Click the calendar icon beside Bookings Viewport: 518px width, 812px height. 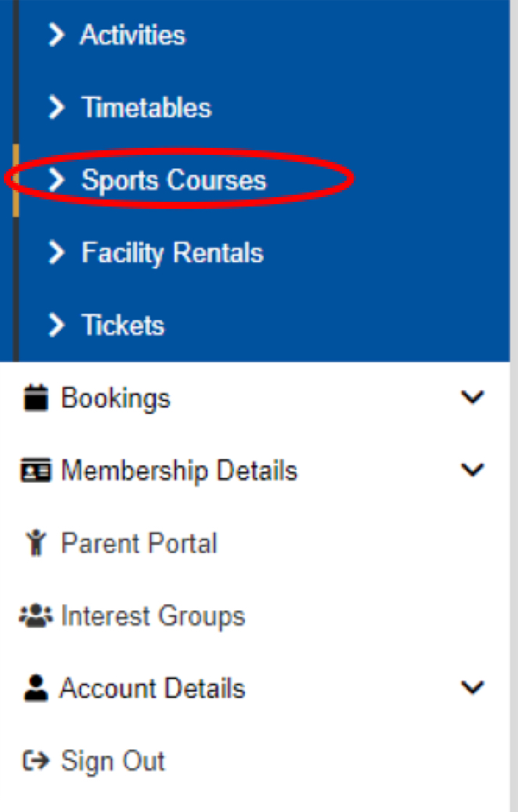pos(36,397)
